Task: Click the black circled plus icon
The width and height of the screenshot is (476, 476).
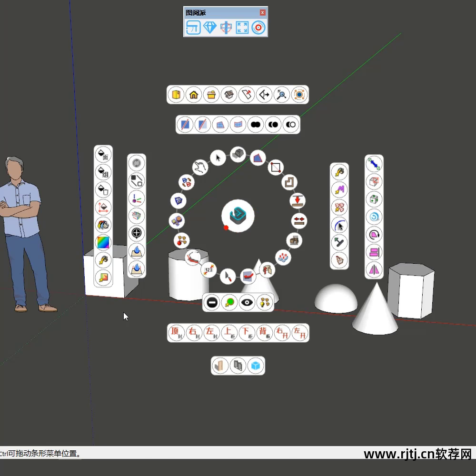Action: (137, 233)
